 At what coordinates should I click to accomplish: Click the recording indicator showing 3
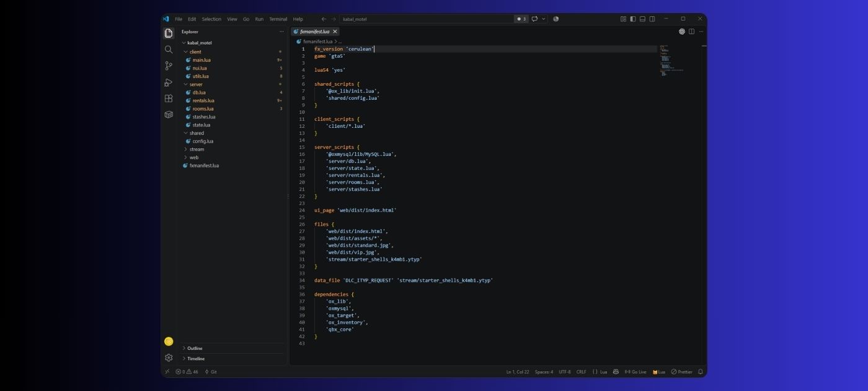(521, 19)
